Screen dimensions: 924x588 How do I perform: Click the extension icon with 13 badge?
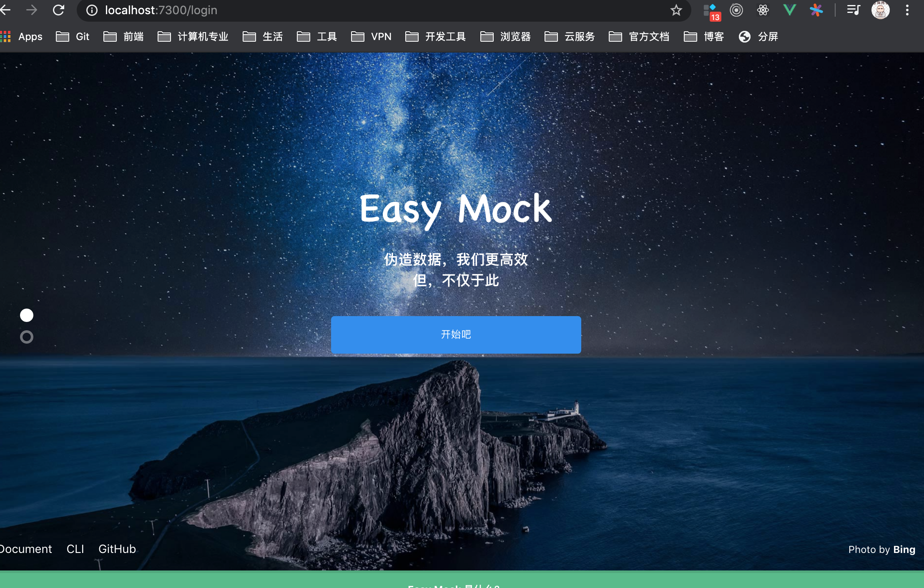(711, 12)
